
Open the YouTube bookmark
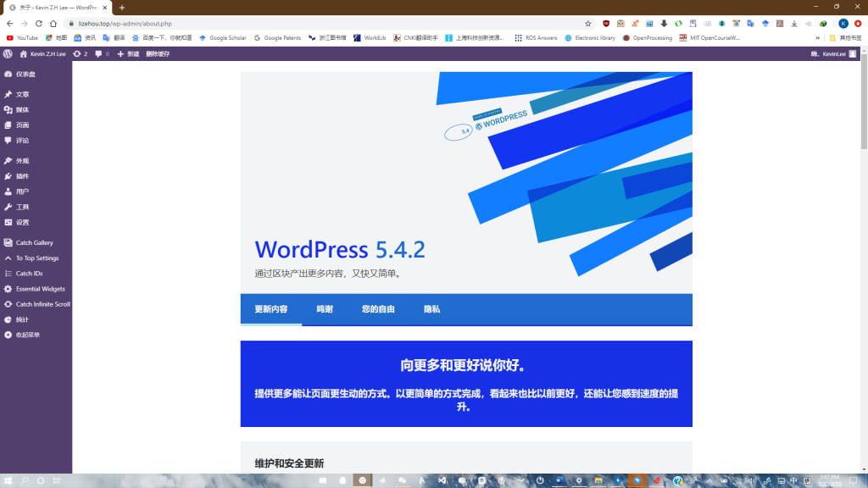(22, 38)
